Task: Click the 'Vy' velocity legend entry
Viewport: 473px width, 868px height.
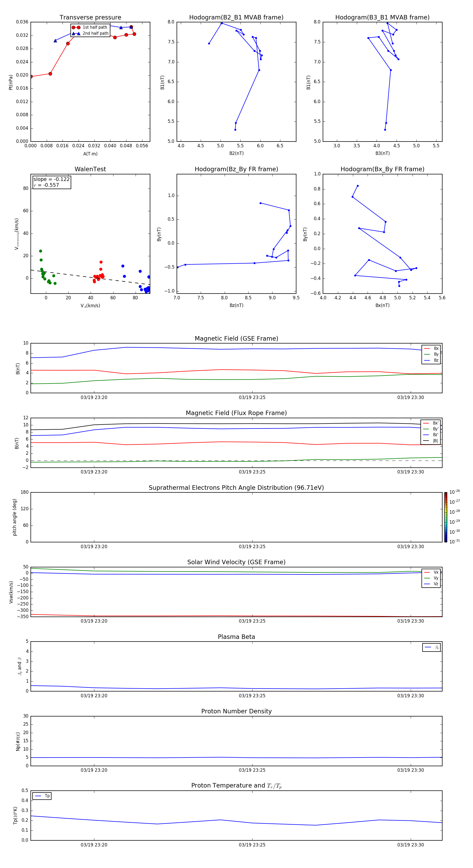Action: (x=431, y=578)
